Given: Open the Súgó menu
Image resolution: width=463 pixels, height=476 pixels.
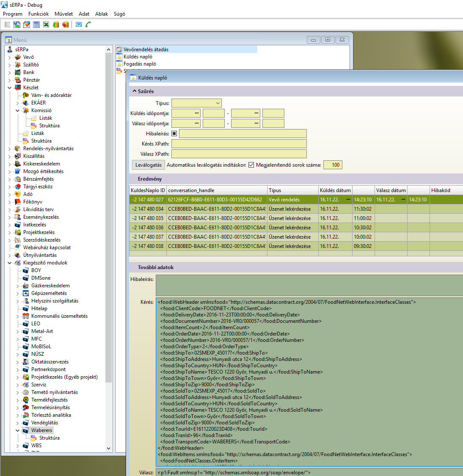Looking at the screenshot, I should coord(119,14).
